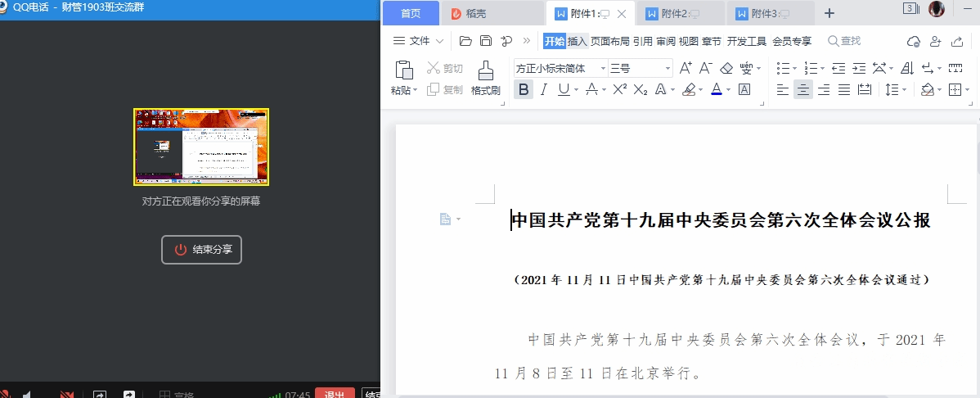Decrease paragraph indent
This screenshot has width=980, height=398.
(x=838, y=68)
